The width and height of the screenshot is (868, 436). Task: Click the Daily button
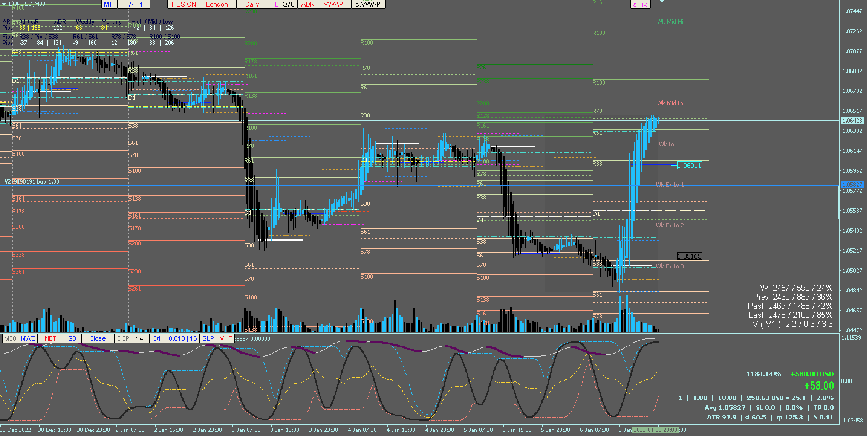click(252, 4)
